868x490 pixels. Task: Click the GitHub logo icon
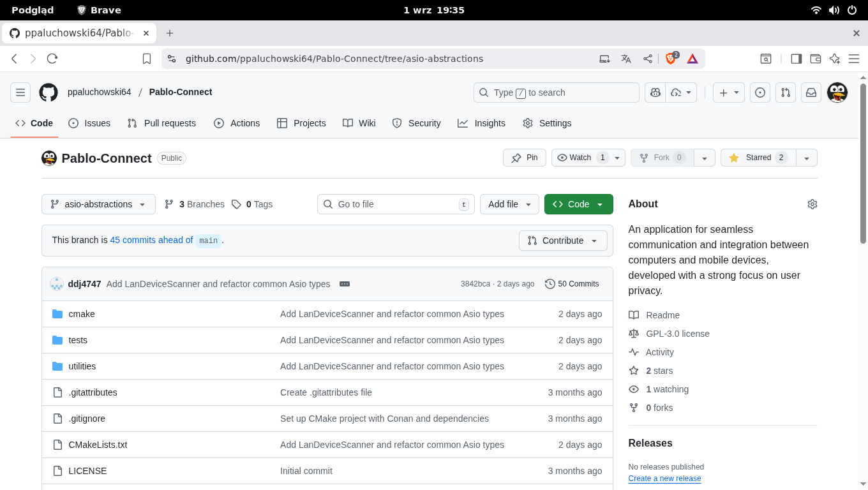click(x=49, y=93)
